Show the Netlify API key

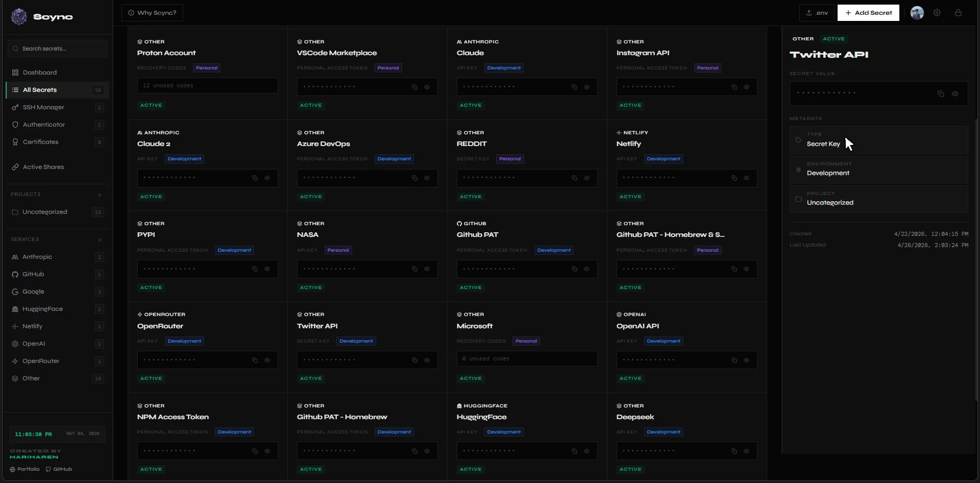746,178
